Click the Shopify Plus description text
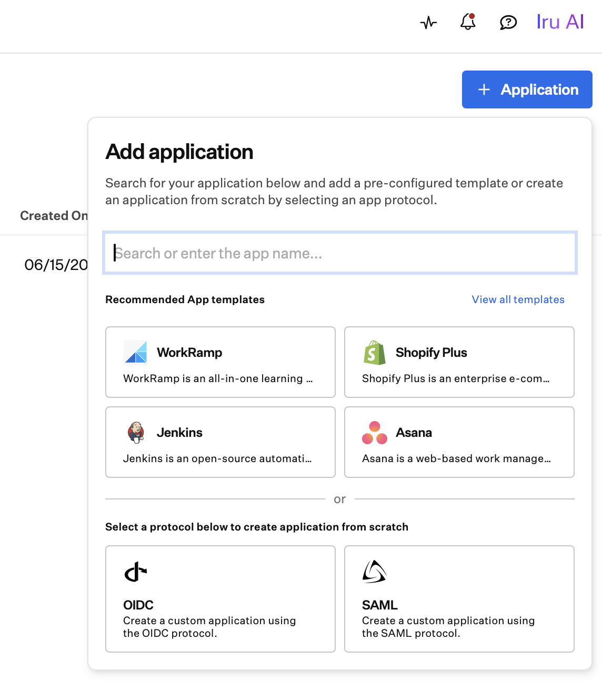Viewport: 602px width, 700px height. pos(456,378)
